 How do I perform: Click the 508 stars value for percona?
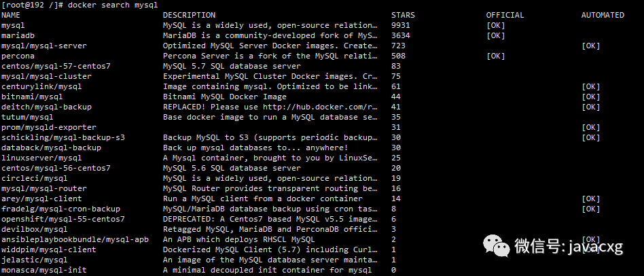[x=398, y=56]
